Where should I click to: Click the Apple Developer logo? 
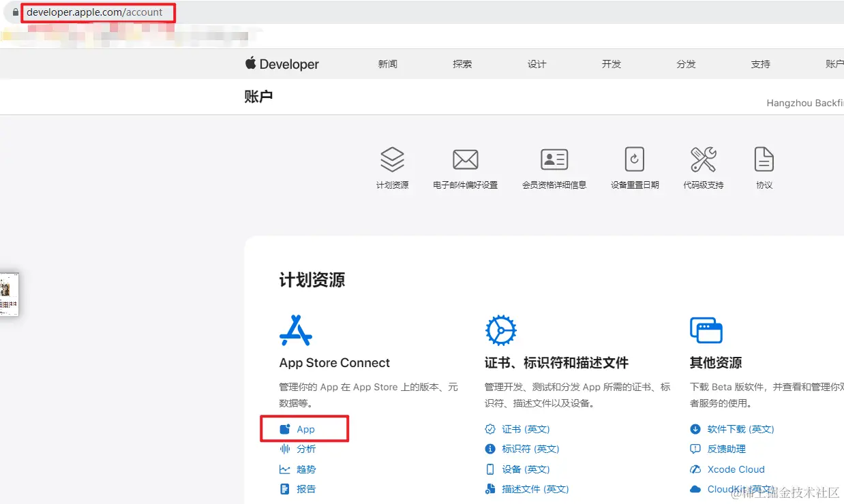(282, 64)
